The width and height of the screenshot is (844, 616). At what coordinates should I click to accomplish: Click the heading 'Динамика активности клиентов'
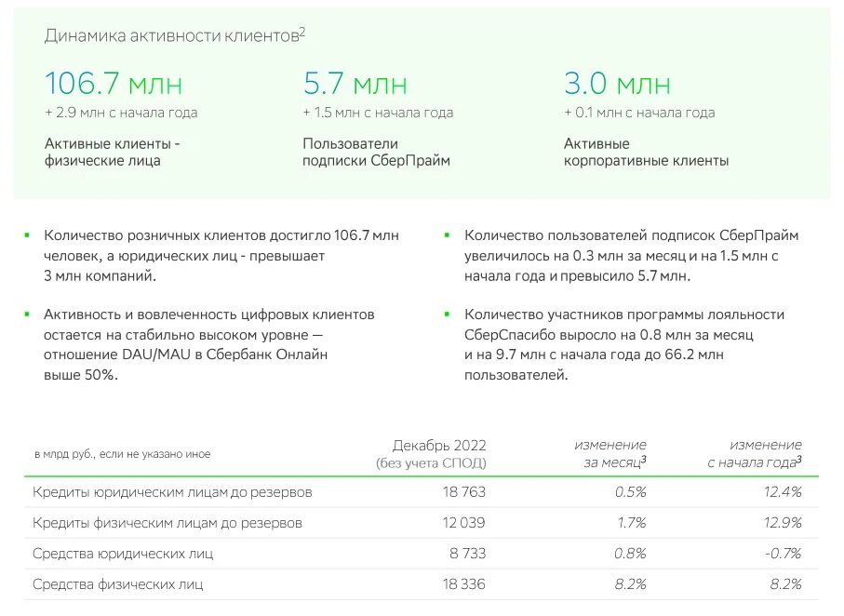pyautogui.click(x=174, y=35)
